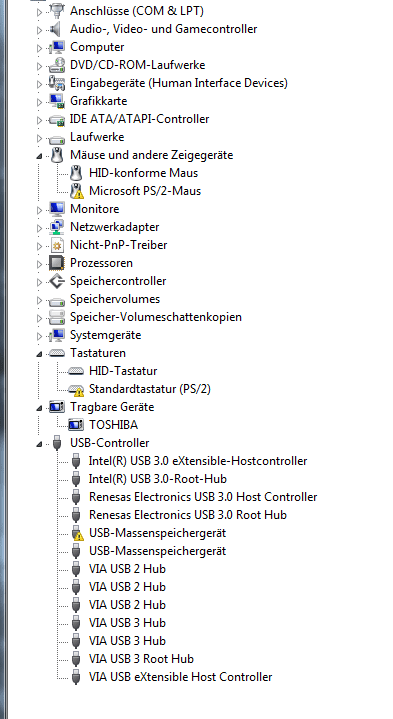Expand the Computer category arrow
Viewport: 393px width, 719px height.
click(39, 48)
